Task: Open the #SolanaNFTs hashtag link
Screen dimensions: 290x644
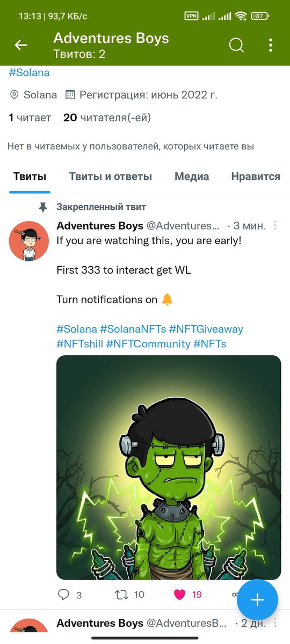Action: 133,329
